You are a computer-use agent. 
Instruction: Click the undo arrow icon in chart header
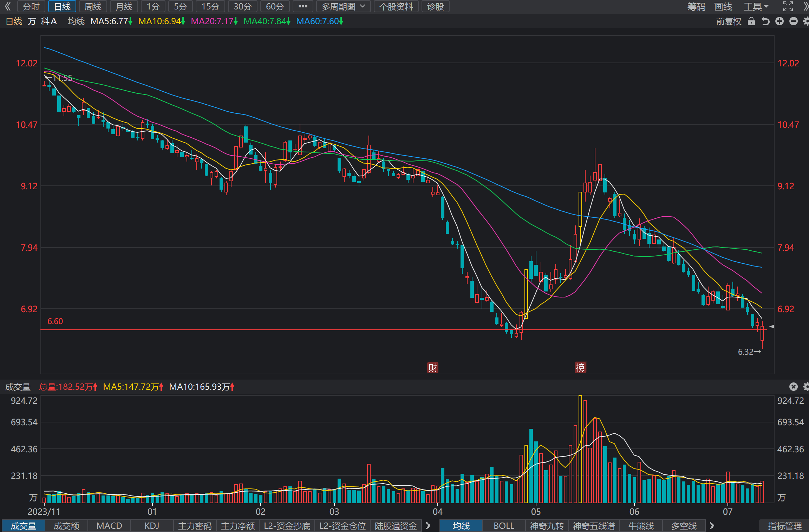[x=765, y=21]
